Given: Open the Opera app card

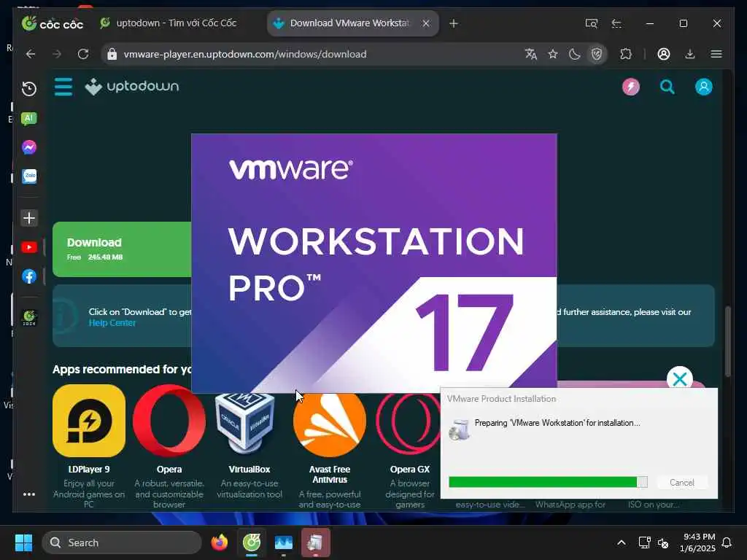Looking at the screenshot, I should tap(169, 446).
